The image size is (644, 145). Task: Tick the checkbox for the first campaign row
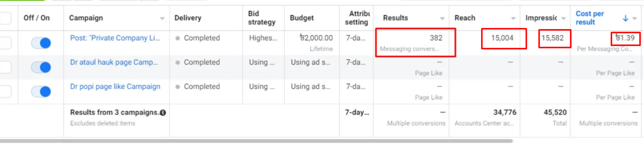5,43
